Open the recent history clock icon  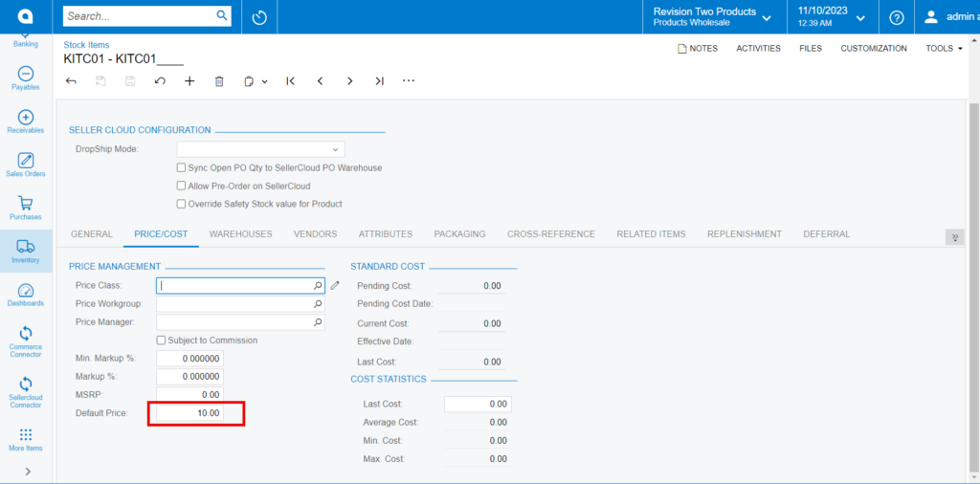click(259, 17)
